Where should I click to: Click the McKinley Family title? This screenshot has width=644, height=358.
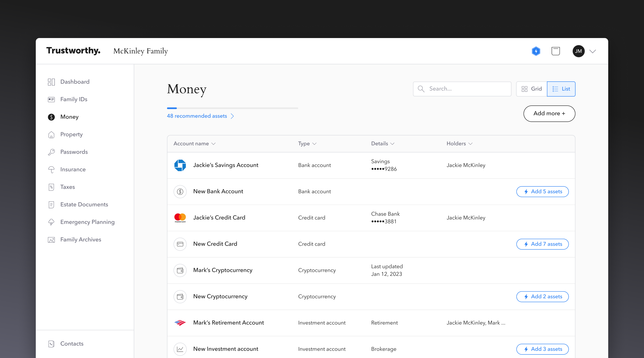(x=140, y=51)
